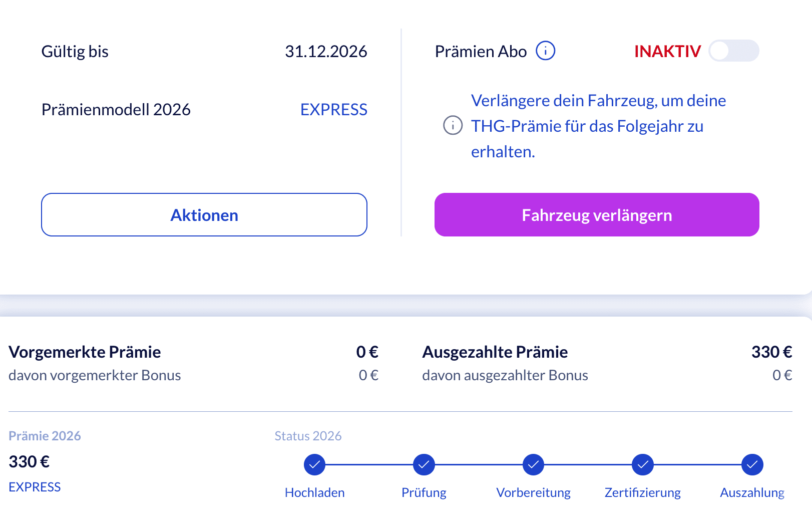Click the grey info icon beside the extension hint
This screenshot has height=515, width=812.
tap(453, 125)
